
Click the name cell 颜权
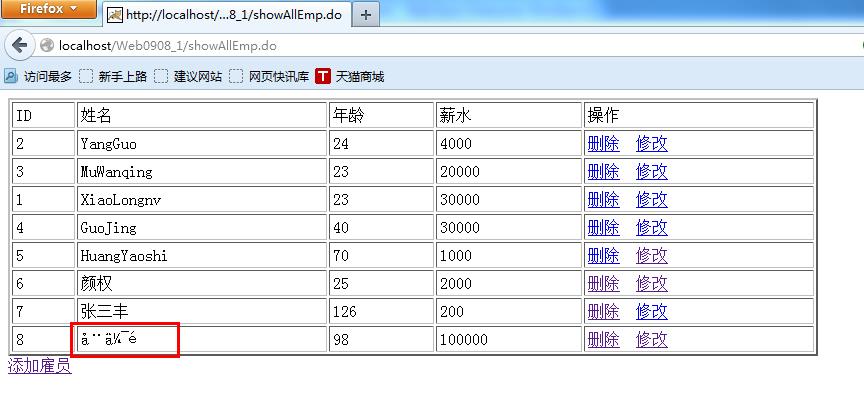[202, 284]
